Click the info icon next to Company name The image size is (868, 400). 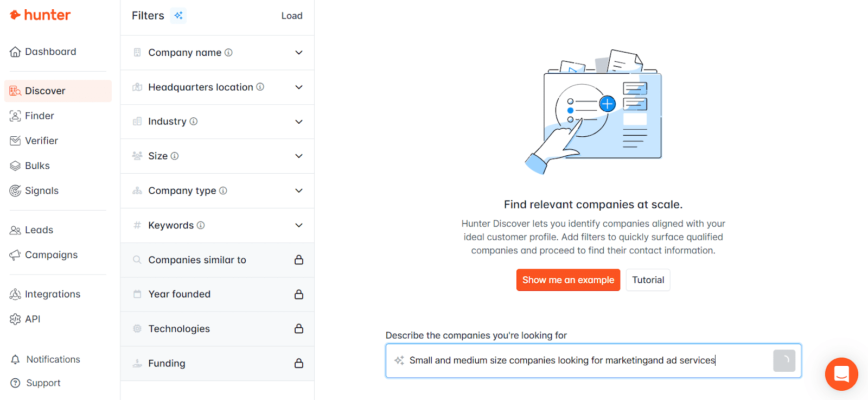[228, 53]
